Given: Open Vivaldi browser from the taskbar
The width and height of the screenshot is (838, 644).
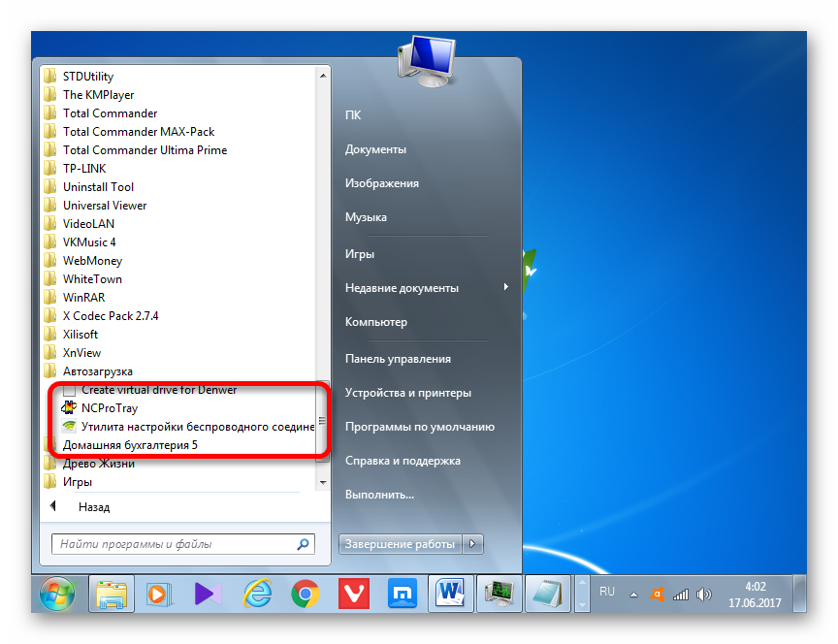Looking at the screenshot, I should tap(354, 594).
